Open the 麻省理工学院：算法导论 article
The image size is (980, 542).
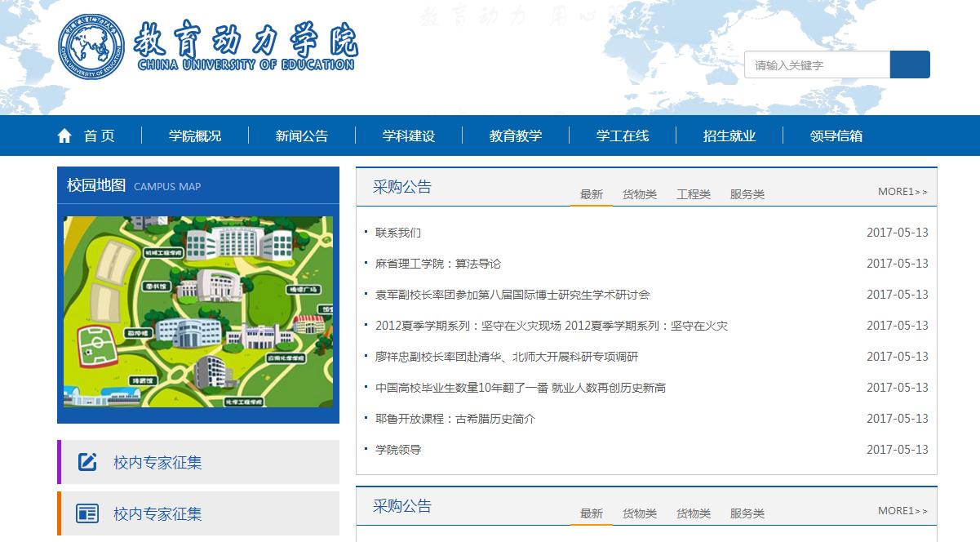pyautogui.click(x=438, y=264)
